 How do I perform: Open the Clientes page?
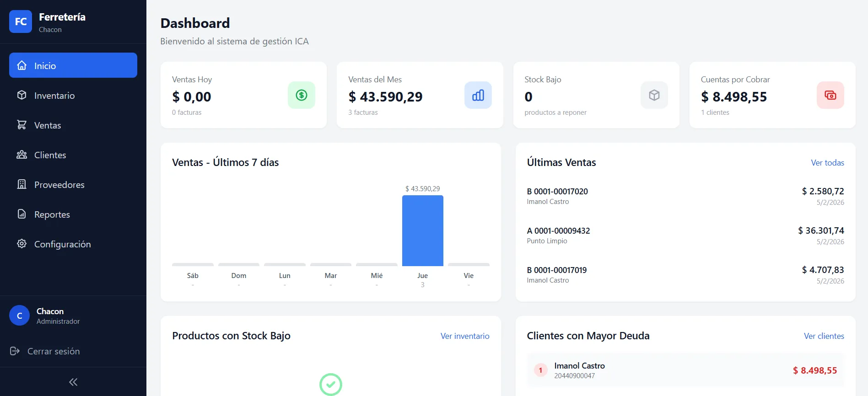pos(50,155)
